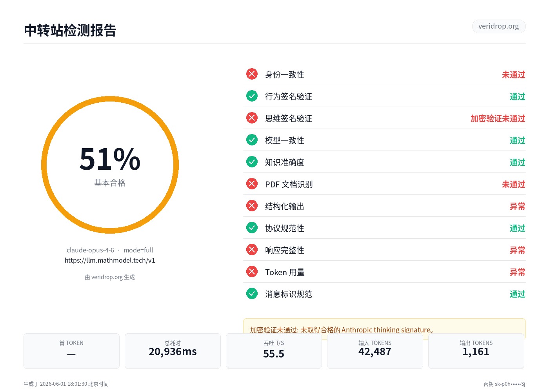Click the veridrop.org badge at top right
The height and width of the screenshot is (392, 549).
pyautogui.click(x=499, y=26)
